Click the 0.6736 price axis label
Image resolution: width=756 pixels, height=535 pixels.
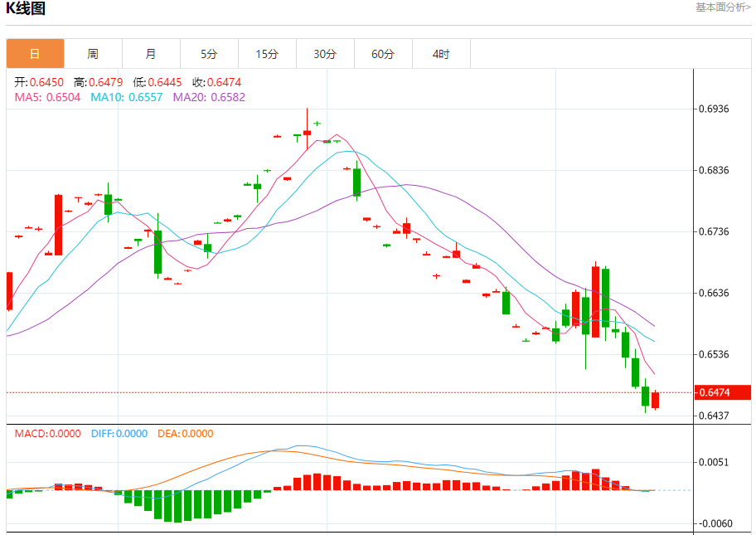[714, 231]
